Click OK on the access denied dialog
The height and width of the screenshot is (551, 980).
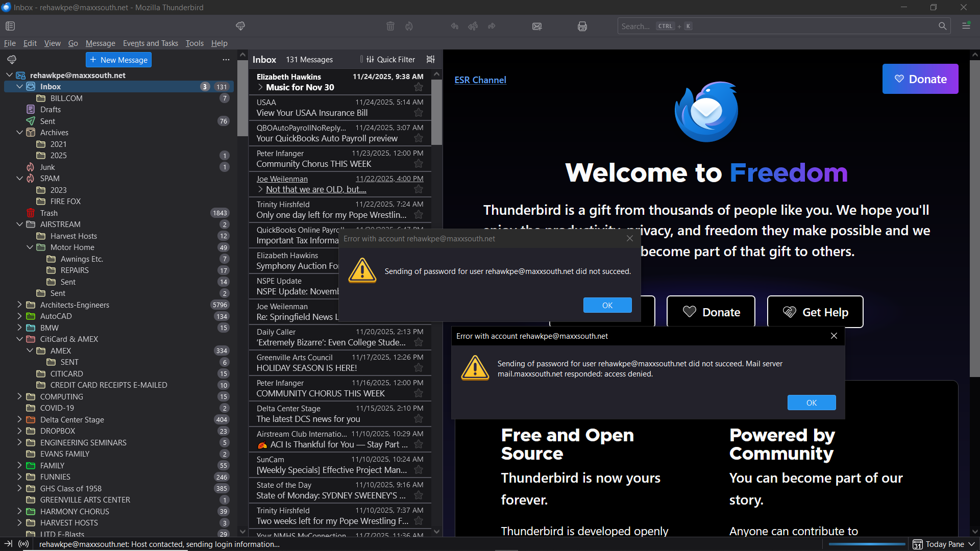click(811, 403)
